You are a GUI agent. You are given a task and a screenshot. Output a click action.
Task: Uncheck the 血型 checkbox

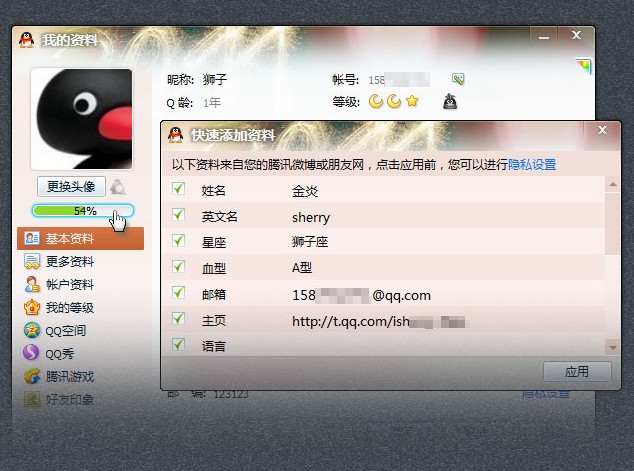pos(178,266)
